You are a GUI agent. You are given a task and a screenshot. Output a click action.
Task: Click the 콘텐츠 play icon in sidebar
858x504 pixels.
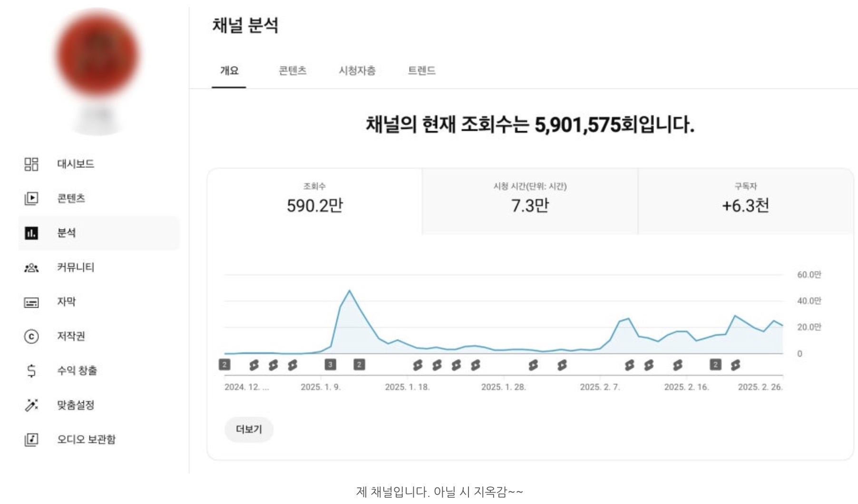[x=31, y=198]
